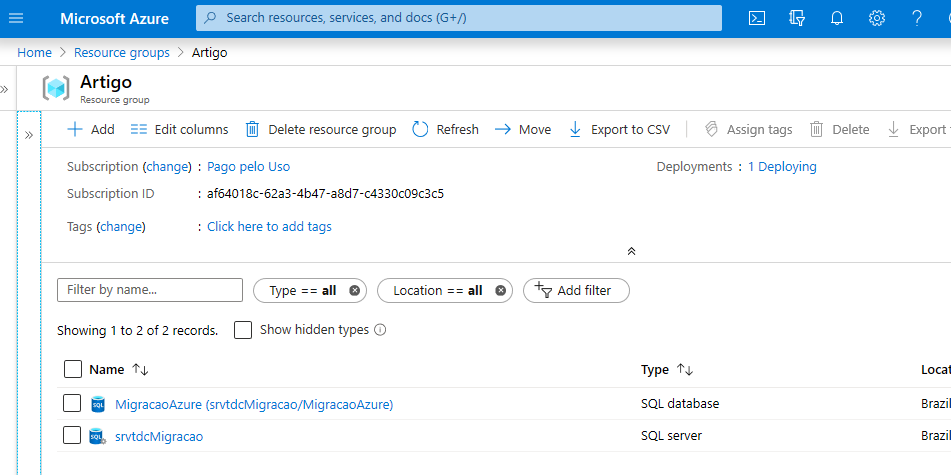Open the help question mark icon
Image resolution: width=951 pixels, height=475 pixels.
pos(917,18)
